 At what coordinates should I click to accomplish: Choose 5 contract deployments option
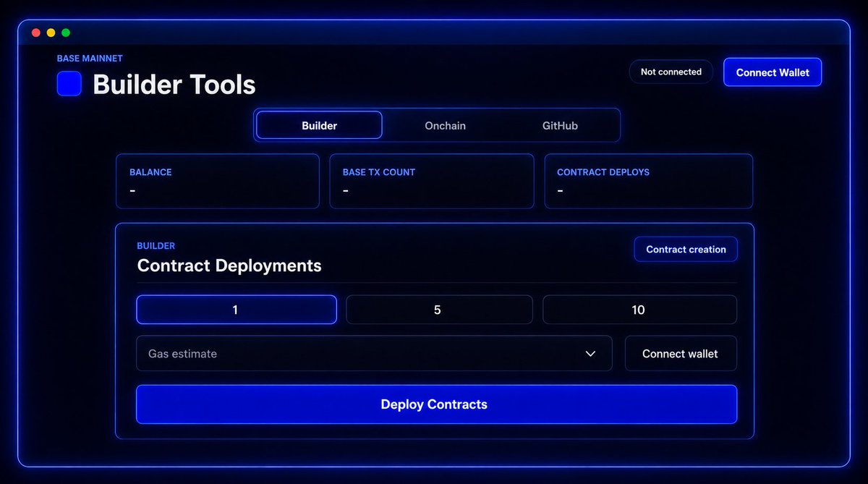[x=440, y=310]
